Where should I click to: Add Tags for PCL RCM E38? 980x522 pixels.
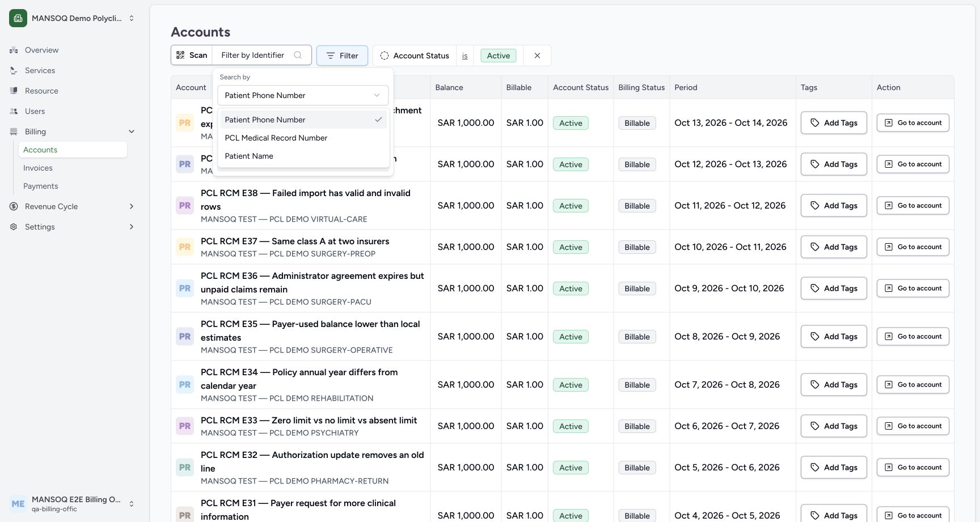(x=834, y=205)
